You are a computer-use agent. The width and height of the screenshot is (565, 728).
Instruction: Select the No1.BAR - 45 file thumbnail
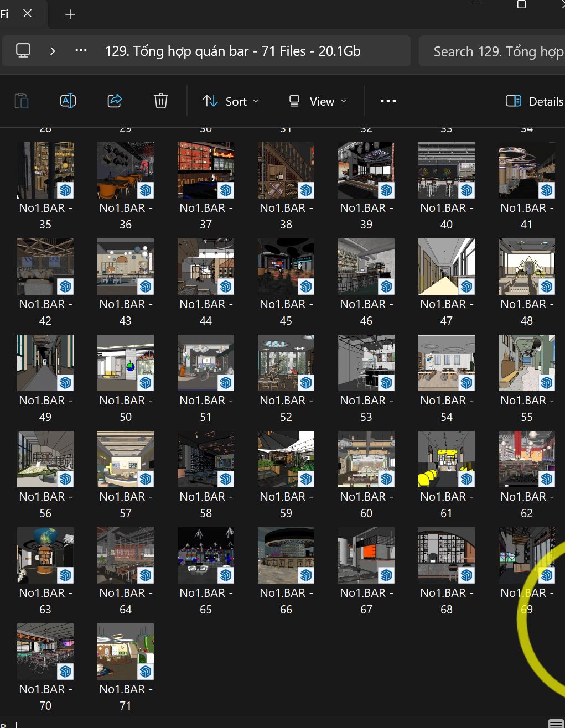pyautogui.click(x=286, y=267)
